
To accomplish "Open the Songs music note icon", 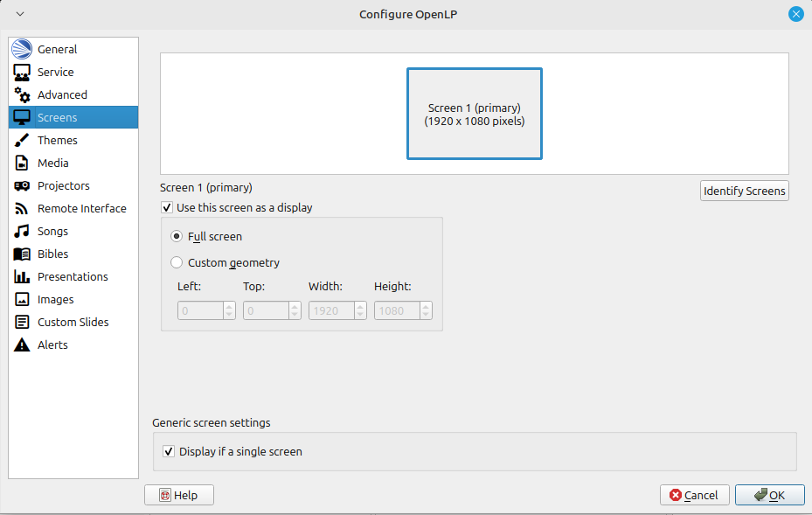I will click(22, 232).
